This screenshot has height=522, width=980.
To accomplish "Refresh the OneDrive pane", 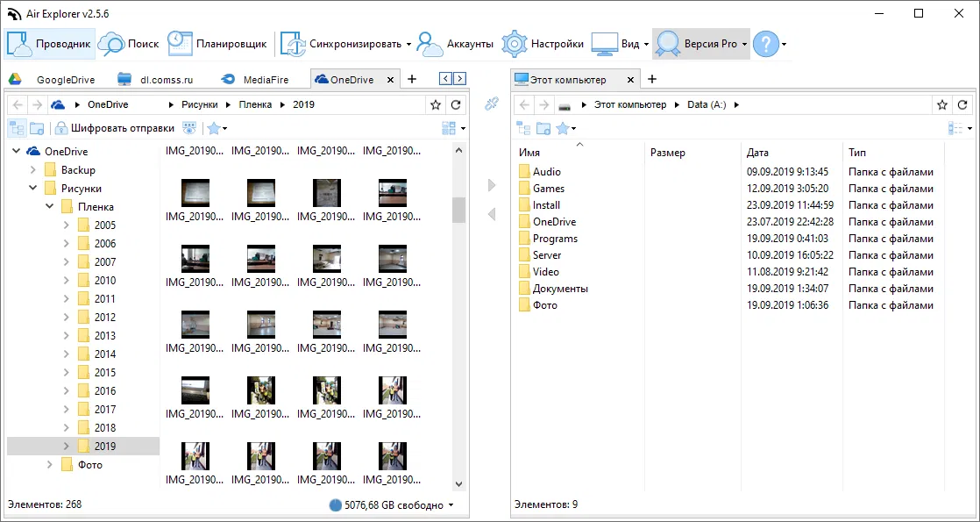I will [456, 104].
